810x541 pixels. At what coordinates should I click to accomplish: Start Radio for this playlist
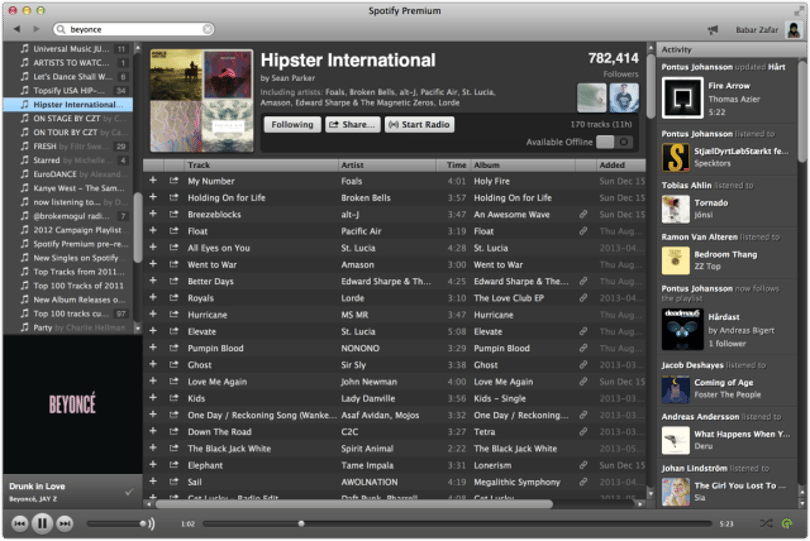(419, 125)
